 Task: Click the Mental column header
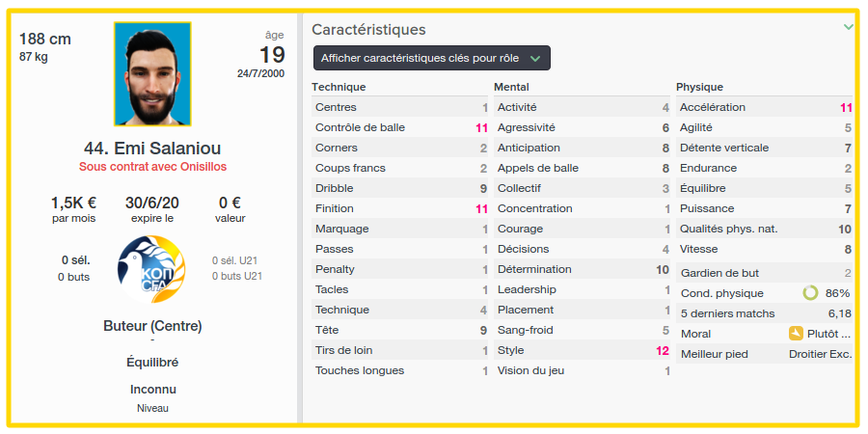pos(511,87)
